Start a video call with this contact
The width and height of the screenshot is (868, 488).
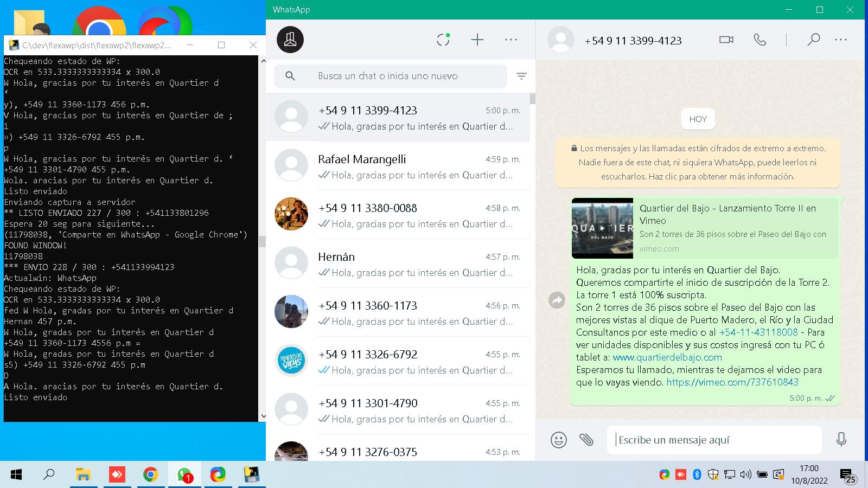pos(726,40)
